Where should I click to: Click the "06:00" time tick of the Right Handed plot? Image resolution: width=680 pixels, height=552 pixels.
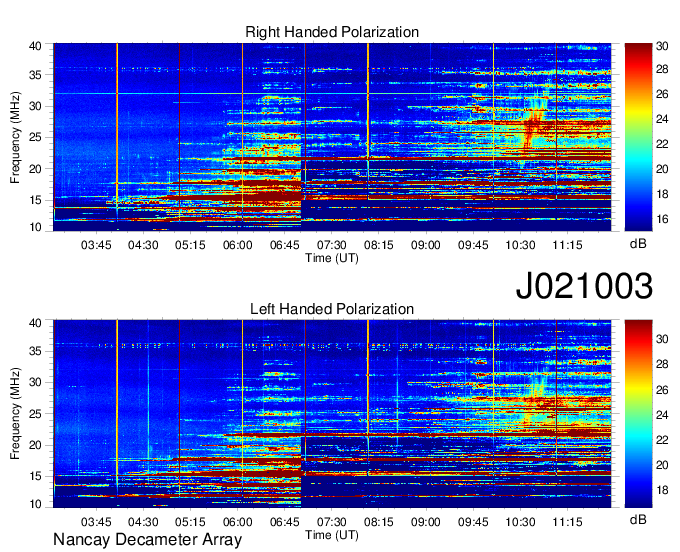point(238,245)
